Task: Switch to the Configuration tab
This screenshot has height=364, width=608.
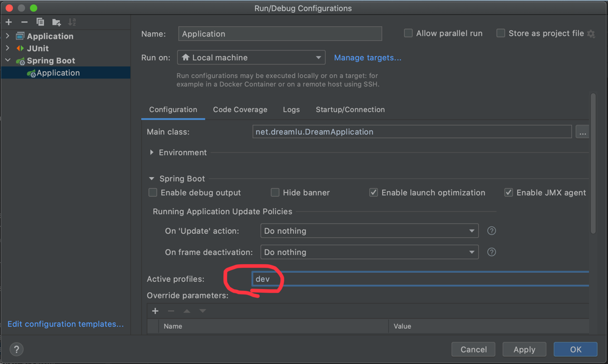Action: tap(173, 110)
